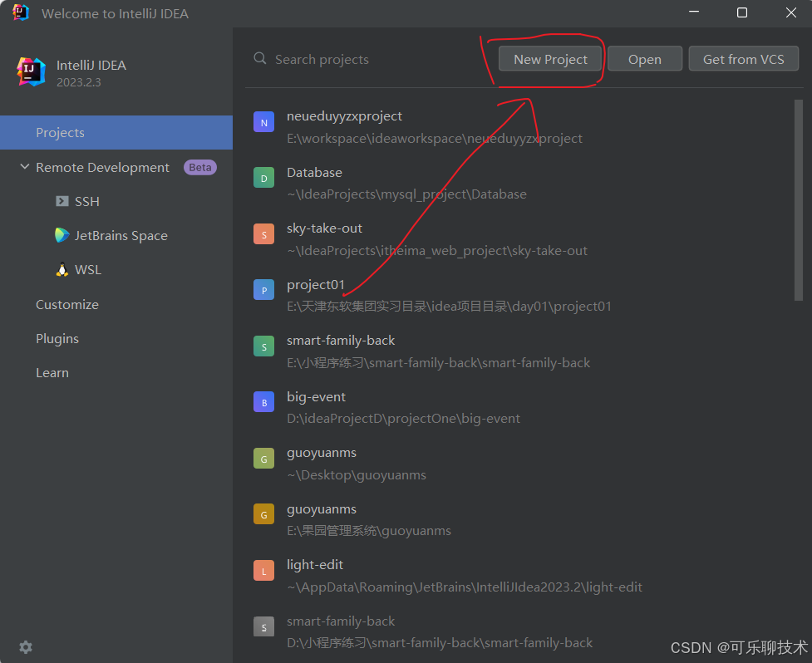The height and width of the screenshot is (663, 812).
Task: Focus the Search projects field
Action: (x=322, y=59)
